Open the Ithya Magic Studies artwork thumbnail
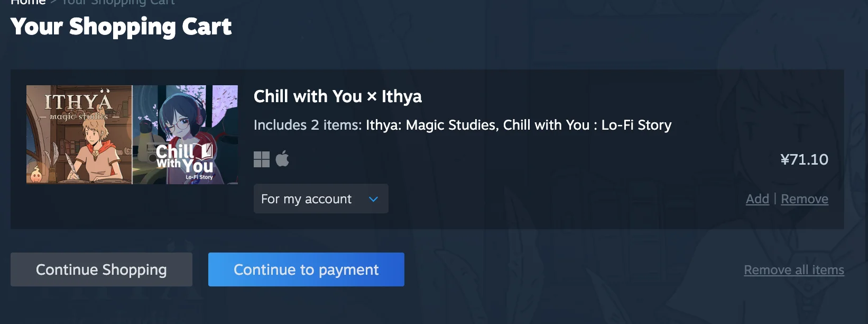Screen dimensions: 868x324 [x=79, y=134]
